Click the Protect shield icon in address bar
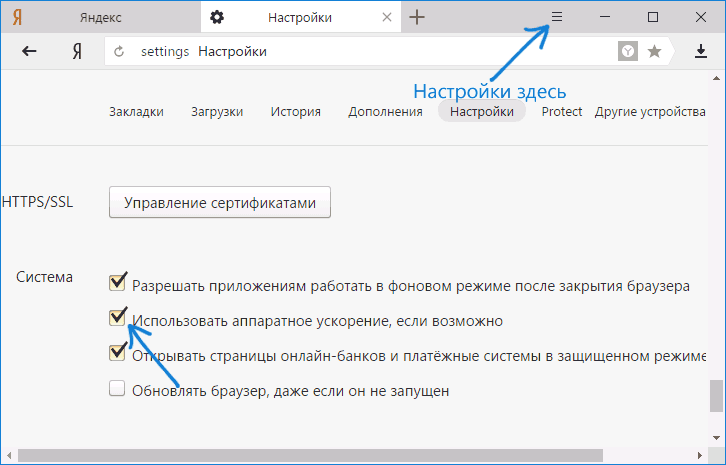726x465 pixels. tap(627, 52)
